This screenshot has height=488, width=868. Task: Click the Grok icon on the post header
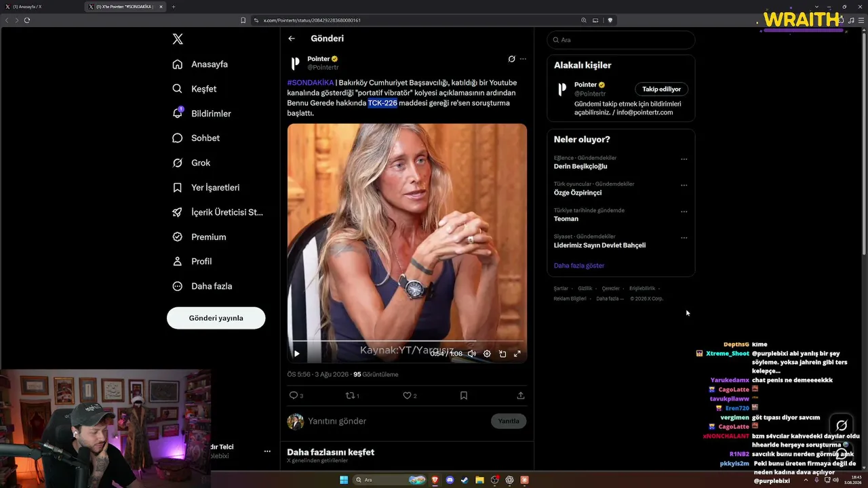(511, 59)
